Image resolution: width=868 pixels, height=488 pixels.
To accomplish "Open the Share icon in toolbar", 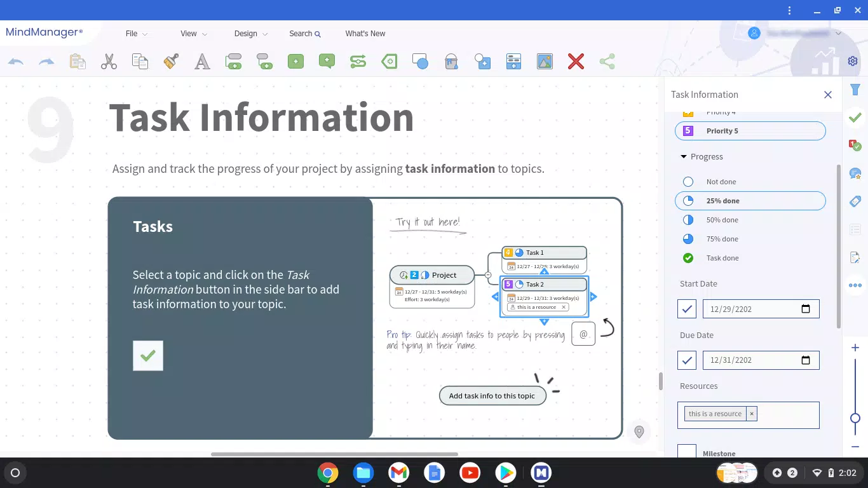I will pyautogui.click(x=607, y=62).
